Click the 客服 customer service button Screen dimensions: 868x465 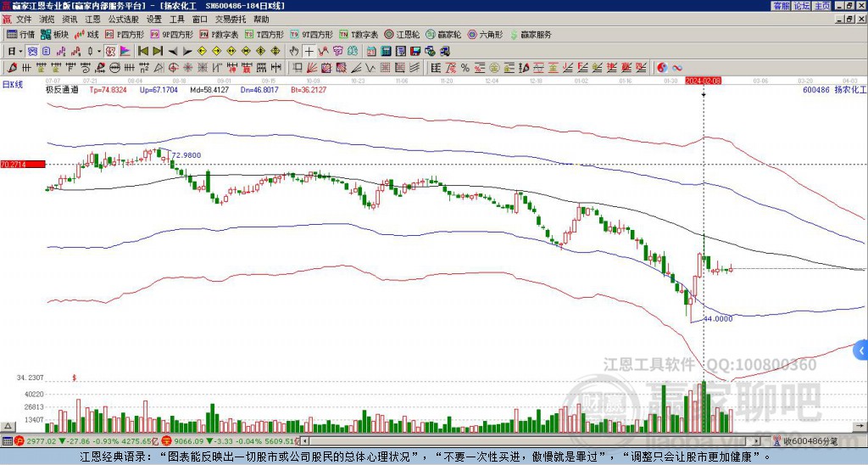pyautogui.click(x=782, y=6)
